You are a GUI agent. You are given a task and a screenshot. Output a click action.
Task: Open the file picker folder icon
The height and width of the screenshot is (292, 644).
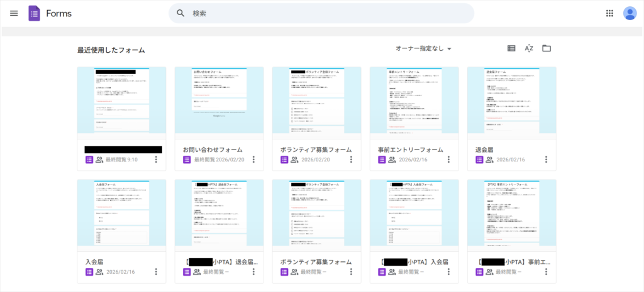point(547,48)
